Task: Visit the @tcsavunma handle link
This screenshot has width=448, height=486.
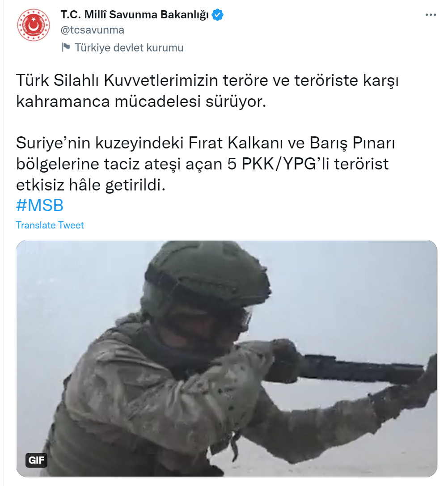Action: coord(93,30)
